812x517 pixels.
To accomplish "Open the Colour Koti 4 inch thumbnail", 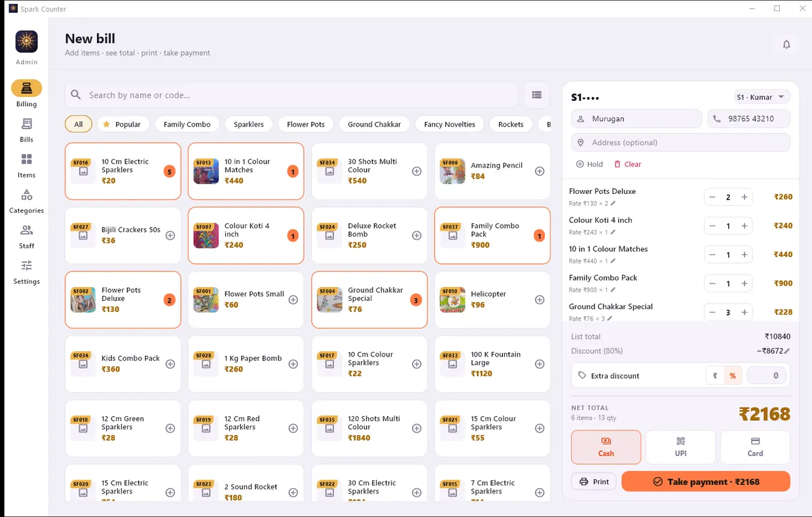I will pyautogui.click(x=206, y=235).
